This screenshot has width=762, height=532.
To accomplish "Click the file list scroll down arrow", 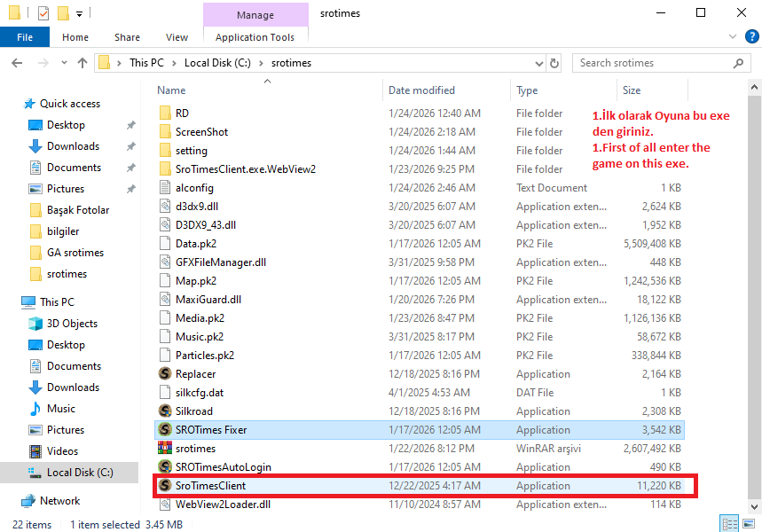I will pos(754,507).
